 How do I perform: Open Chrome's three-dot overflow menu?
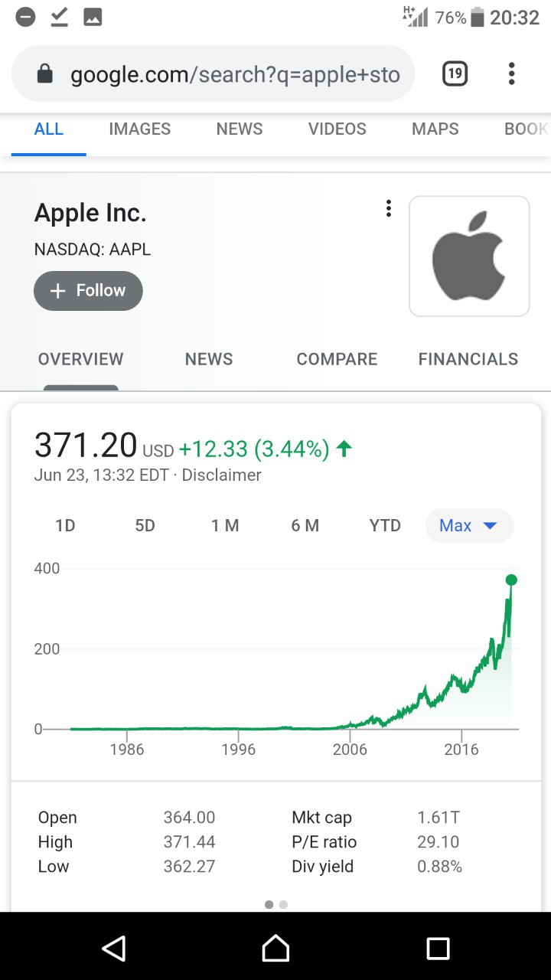click(x=511, y=73)
